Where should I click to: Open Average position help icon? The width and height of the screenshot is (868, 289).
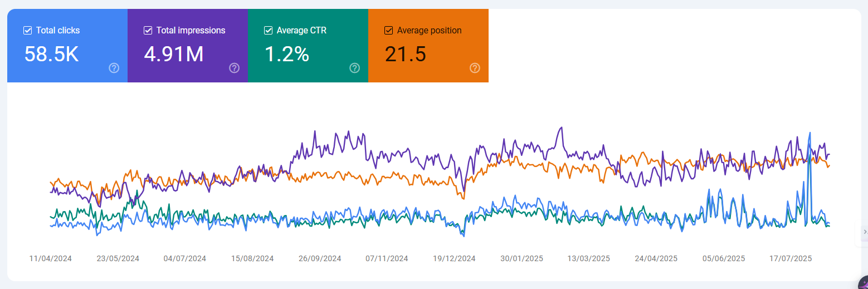coord(475,68)
